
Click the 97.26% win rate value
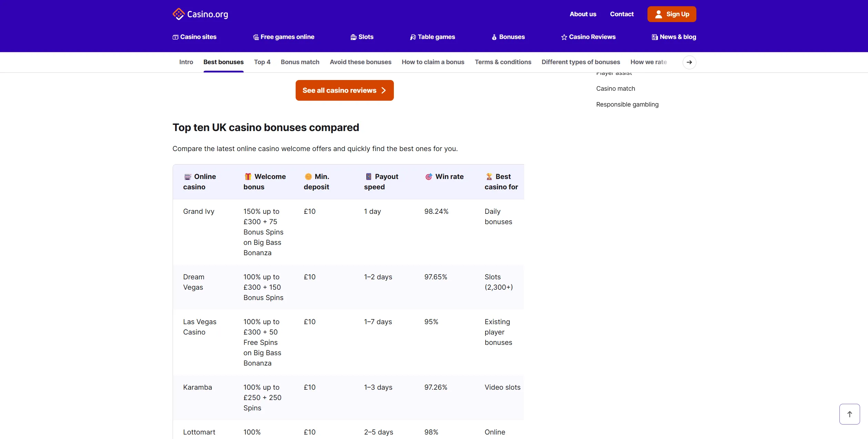(x=436, y=387)
